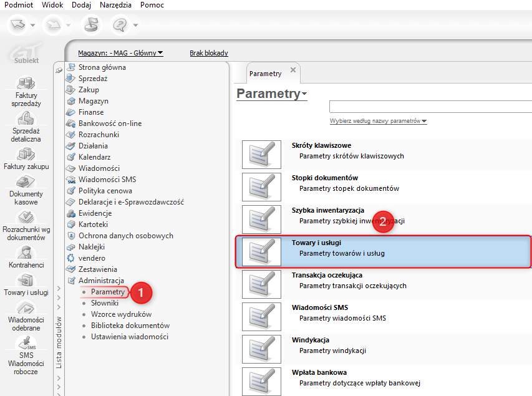532x396 pixels.
Task: Select Kalendarz in module list
Action: point(95,157)
